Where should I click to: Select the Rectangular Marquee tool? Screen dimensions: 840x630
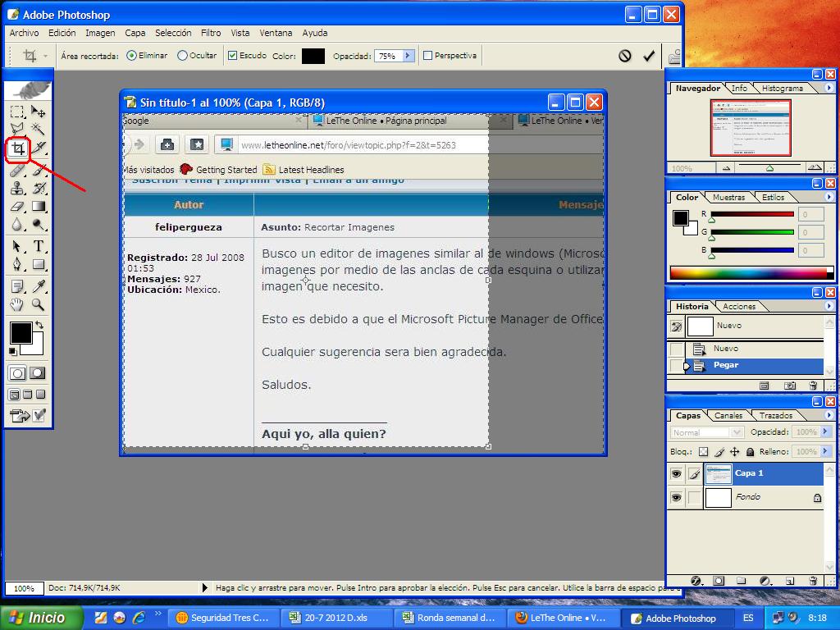pyautogui.click(x=17, y=112)
